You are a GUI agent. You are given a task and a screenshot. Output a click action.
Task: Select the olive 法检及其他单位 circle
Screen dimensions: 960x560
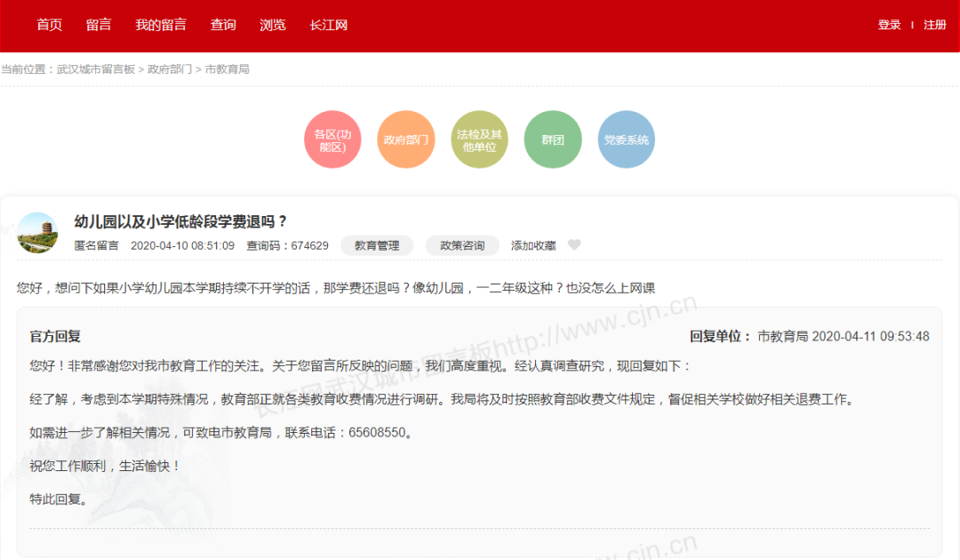[x=479, y=140]
